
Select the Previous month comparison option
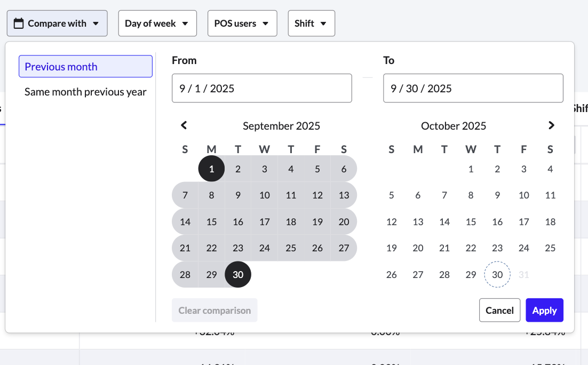[x=85, y=66]
